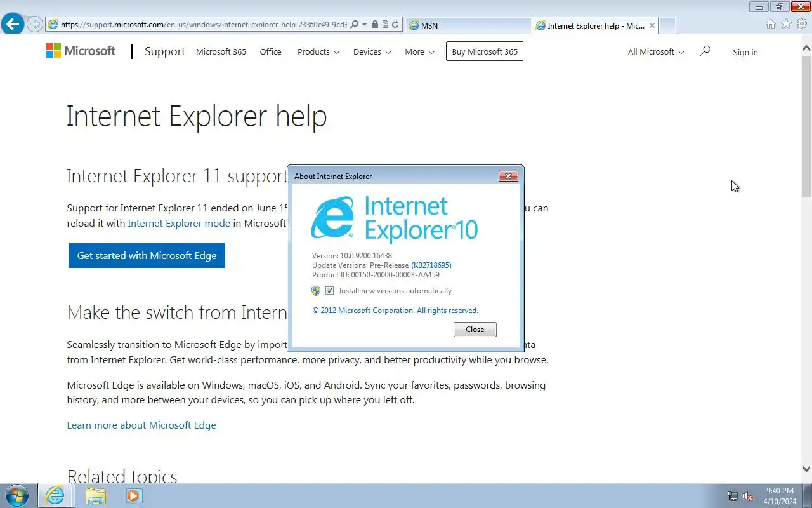Close the About Internet Explorer dialog with X
This screenshot has width=812, height=508.
coord(508,176)
